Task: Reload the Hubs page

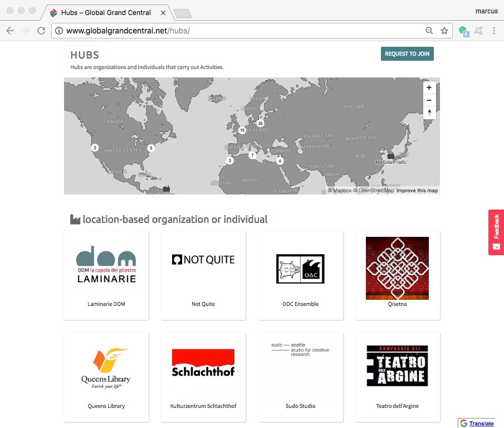Action: [41, 31]
